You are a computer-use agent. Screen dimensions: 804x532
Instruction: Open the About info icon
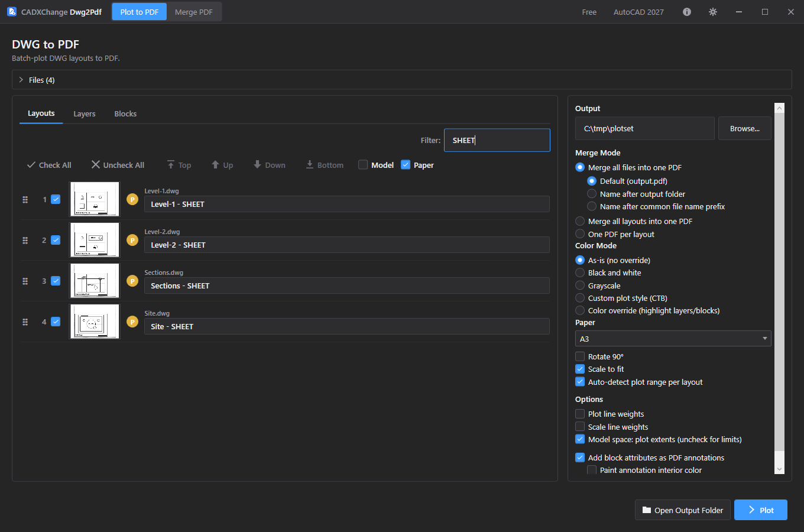pos(687,12)
